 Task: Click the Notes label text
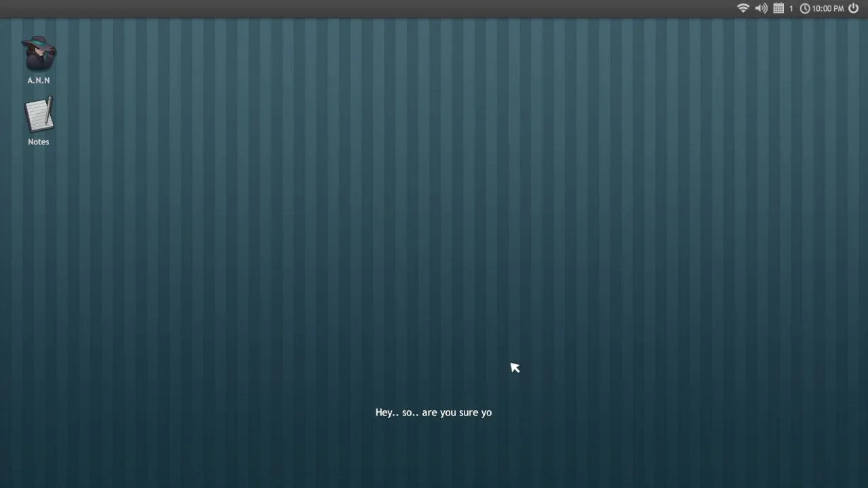pos(39,142)
